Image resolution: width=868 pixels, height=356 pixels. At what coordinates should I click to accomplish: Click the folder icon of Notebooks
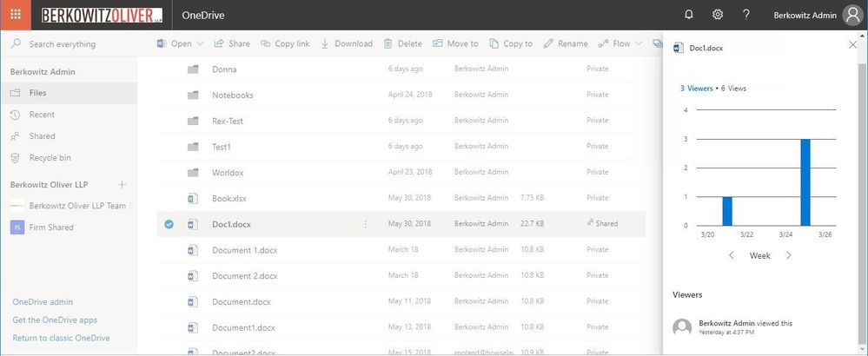point(193,96)
